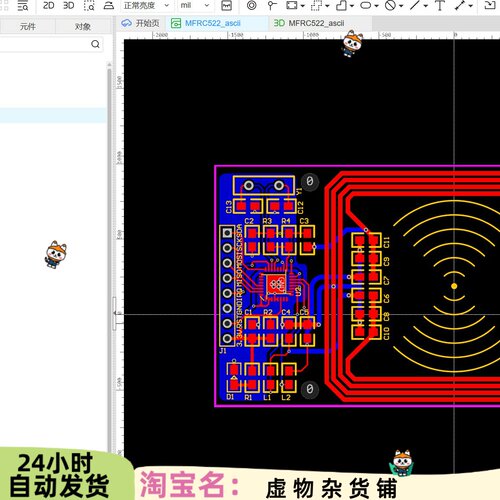This screenshot has width=500, height=500.
Task: Select the C13 designator label
Action: pos(228,207)
